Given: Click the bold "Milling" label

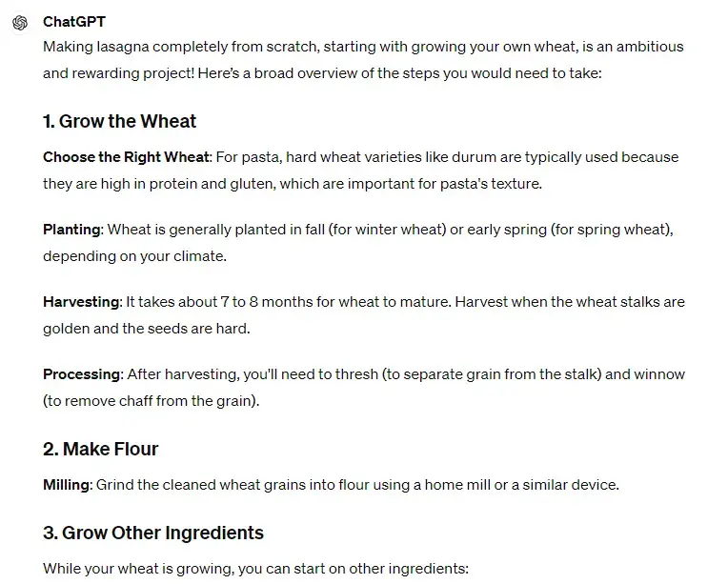Looking at the screenshot, I should pos(67,485).
